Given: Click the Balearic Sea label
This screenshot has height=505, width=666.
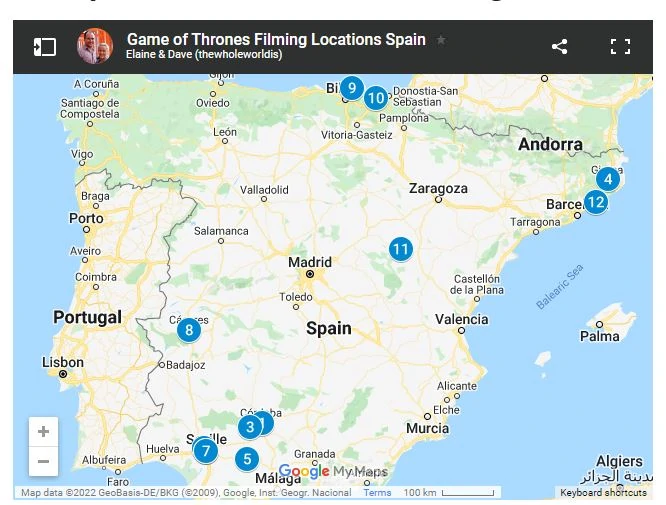Looking at the screenshot, I should [559, 286].
